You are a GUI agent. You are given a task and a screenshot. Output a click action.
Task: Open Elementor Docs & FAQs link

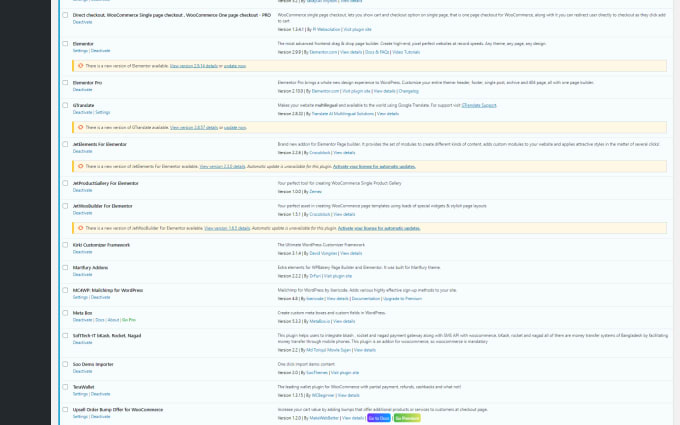tap(377, 52)
